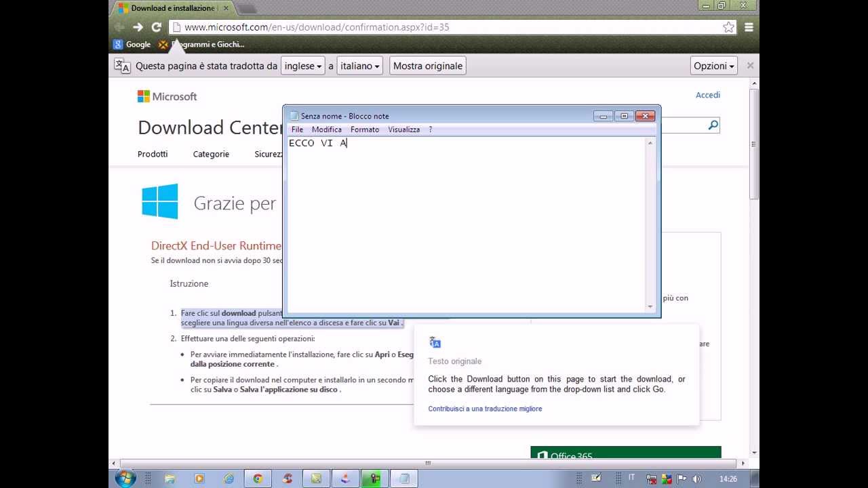Image resolution: width=868 pixels, height=488 pixels.
Task: Click the Action Center flag tray icon
Action: (x=682, y=479)
